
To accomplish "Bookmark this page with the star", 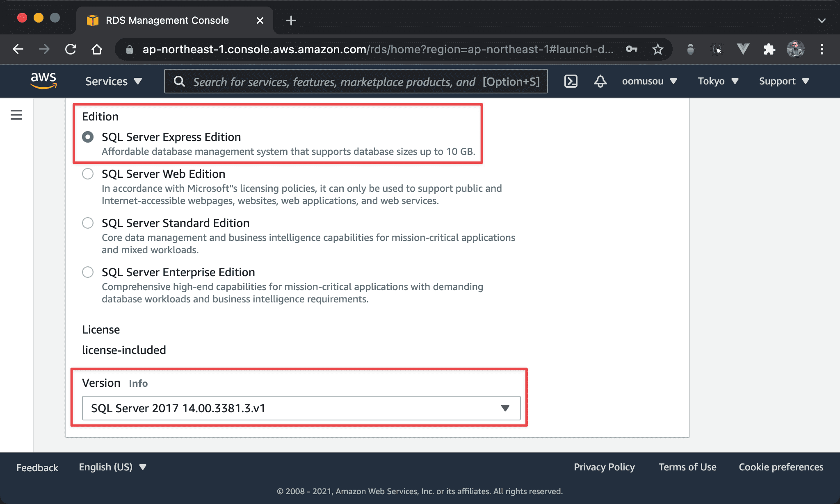I will point(658,49).
